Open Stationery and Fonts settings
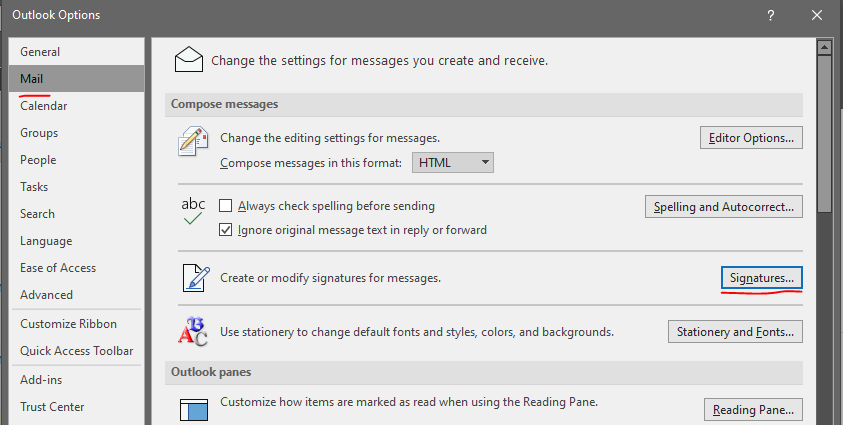Screen dimensions: 843x425 pyautogui.click(x=735, y=331)
